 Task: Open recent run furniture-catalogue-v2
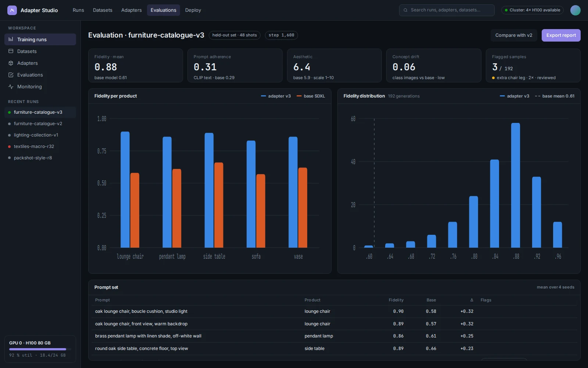tap(40, 124)
